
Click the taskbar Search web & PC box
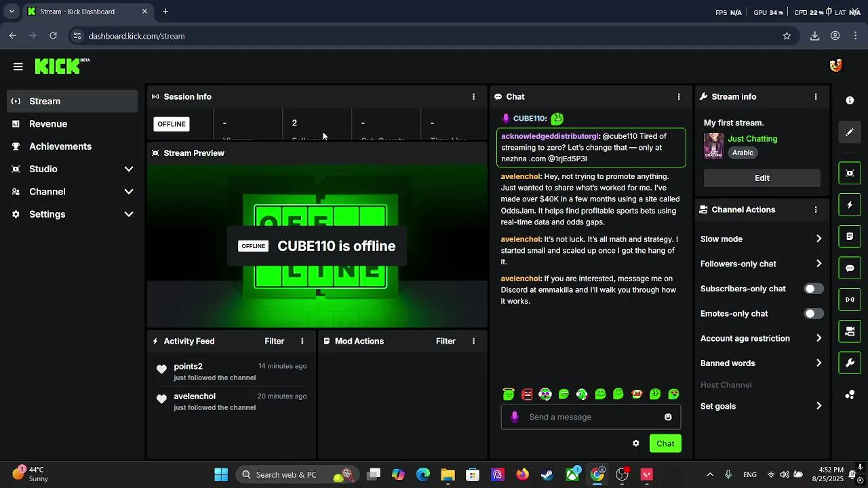[298, 474]
